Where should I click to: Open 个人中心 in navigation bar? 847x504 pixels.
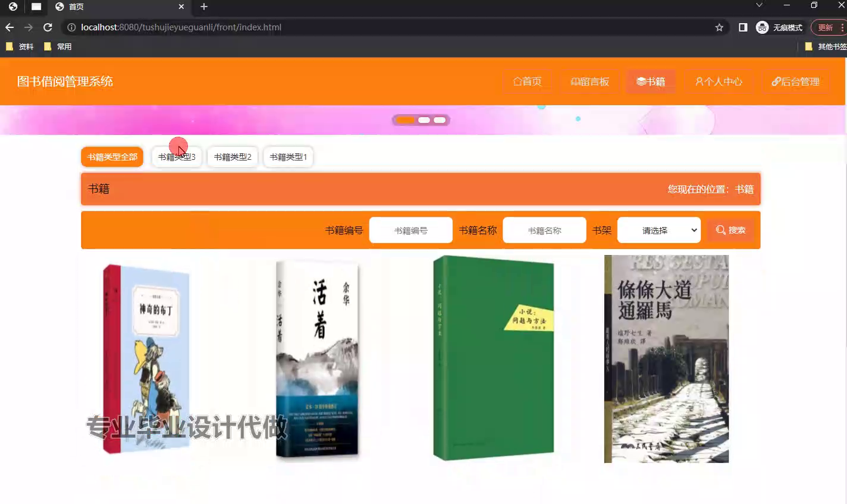719,81
